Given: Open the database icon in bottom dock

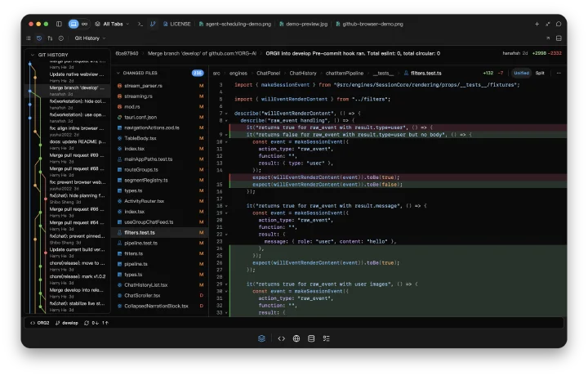Looking at the screenshot, I should (x=311, y=338).
